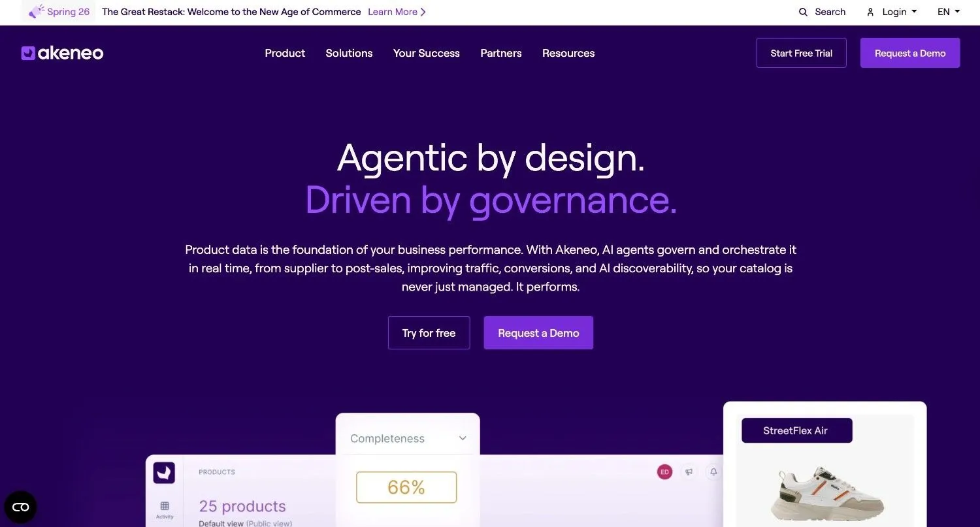Click the StreetFlex Air label
Viewport: 980px width, 527px height.
[796, 430]
